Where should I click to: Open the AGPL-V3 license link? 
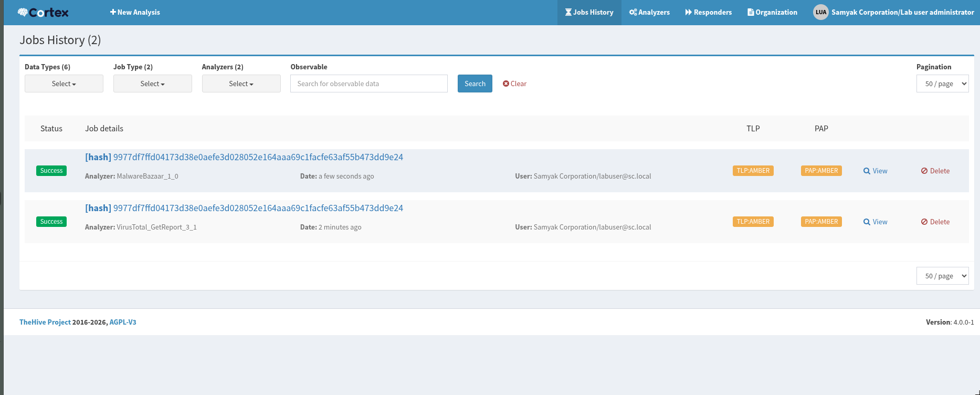pyautogui.click(x=123, y=322)
